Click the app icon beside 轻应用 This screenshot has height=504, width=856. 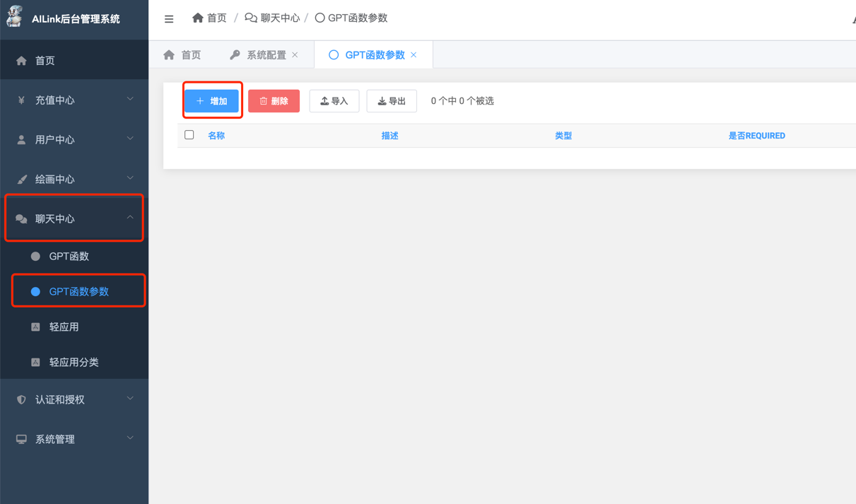pos(35,327)
